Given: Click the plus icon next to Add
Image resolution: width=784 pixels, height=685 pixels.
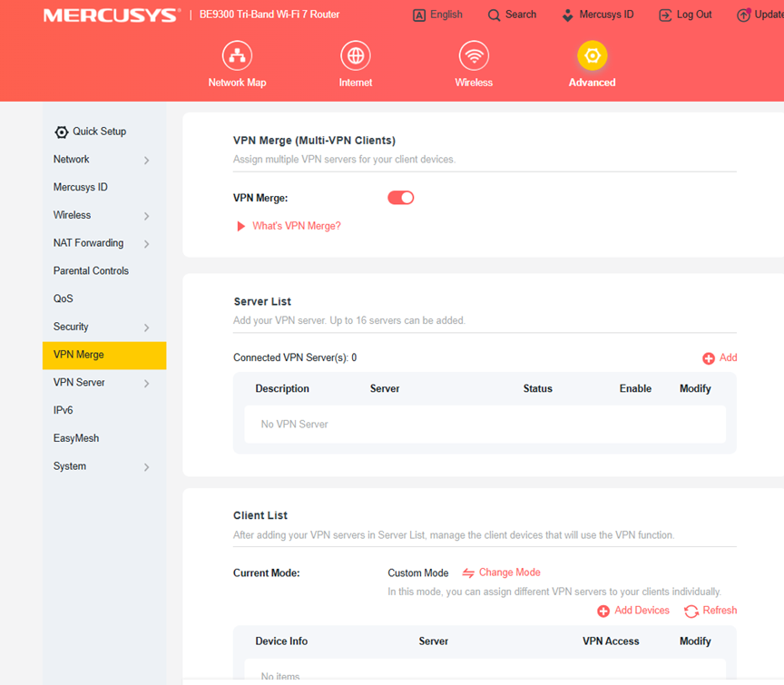Looking at the screenshot, I should 709,358.
